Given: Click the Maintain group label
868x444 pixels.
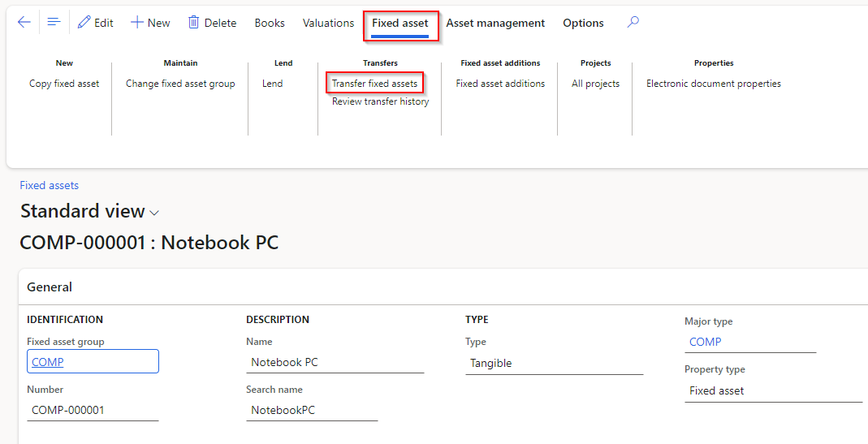Looking at the screenshot, I should coord(180,63).
